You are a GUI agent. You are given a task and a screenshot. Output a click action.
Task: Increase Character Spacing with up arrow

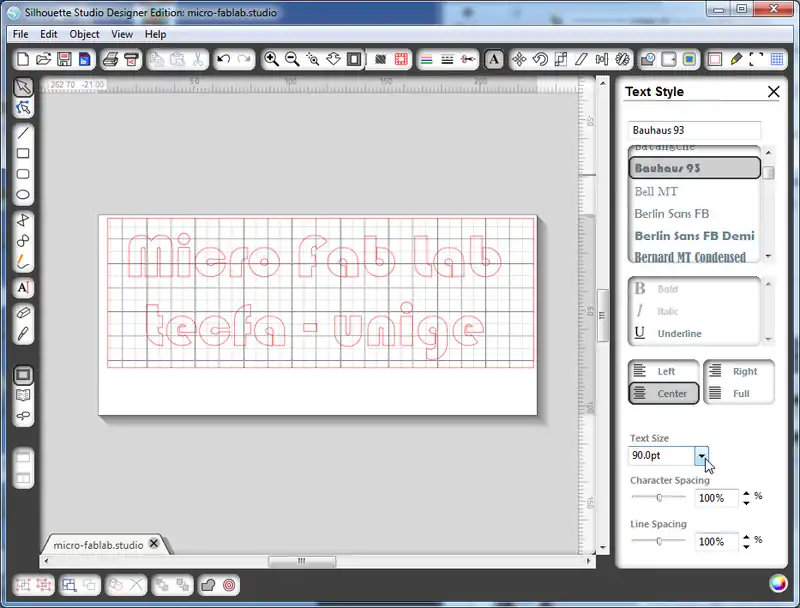[x=746, y=492]
